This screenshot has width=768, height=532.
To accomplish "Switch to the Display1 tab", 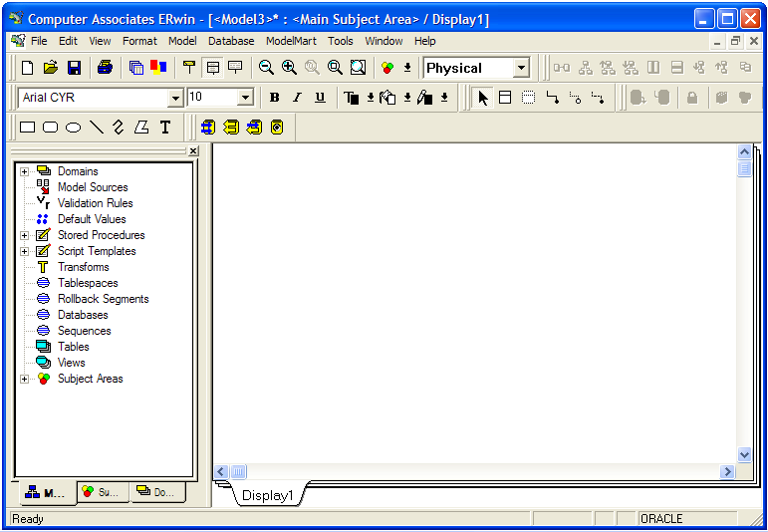I will [x=267, y=495].
